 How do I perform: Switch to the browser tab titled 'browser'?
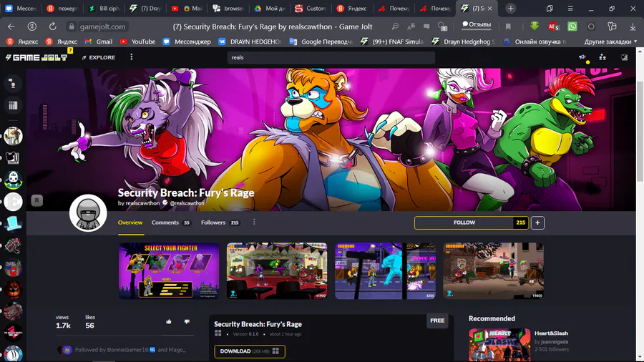click(x=228, y=8)
